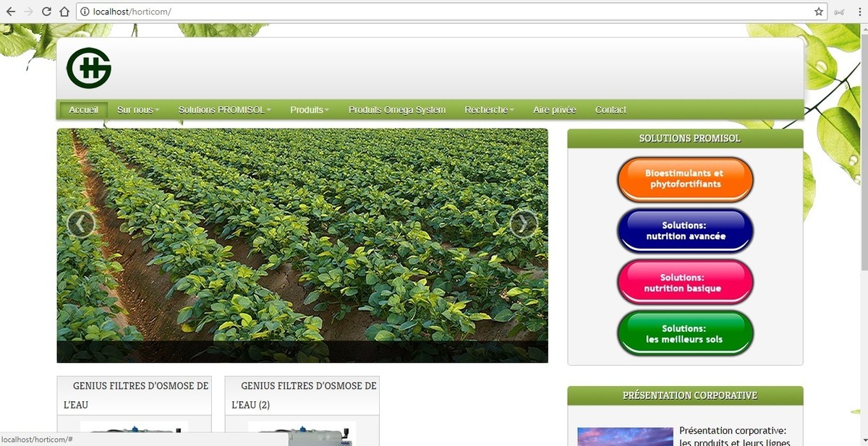The height and width of the screenshot is (446, 868).
Task: Bookmark this page with the star icon
Action: [x=819, y=12]
